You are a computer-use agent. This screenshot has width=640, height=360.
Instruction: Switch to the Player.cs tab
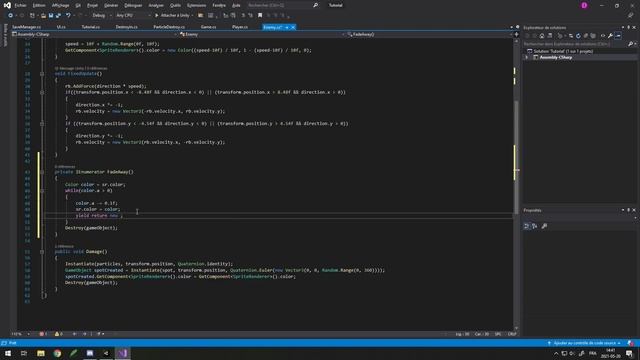pyautogui.click(x=240, y=27)
